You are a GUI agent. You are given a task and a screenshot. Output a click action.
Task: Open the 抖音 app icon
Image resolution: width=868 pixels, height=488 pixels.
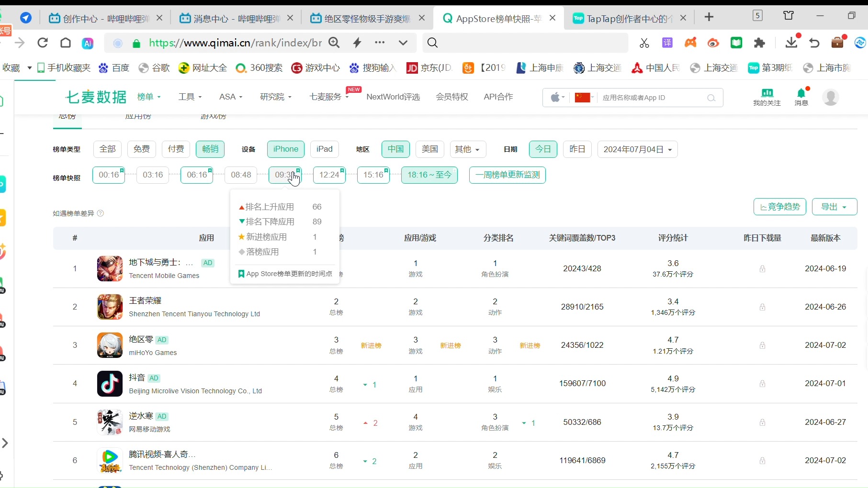click(x=110, y=384)
